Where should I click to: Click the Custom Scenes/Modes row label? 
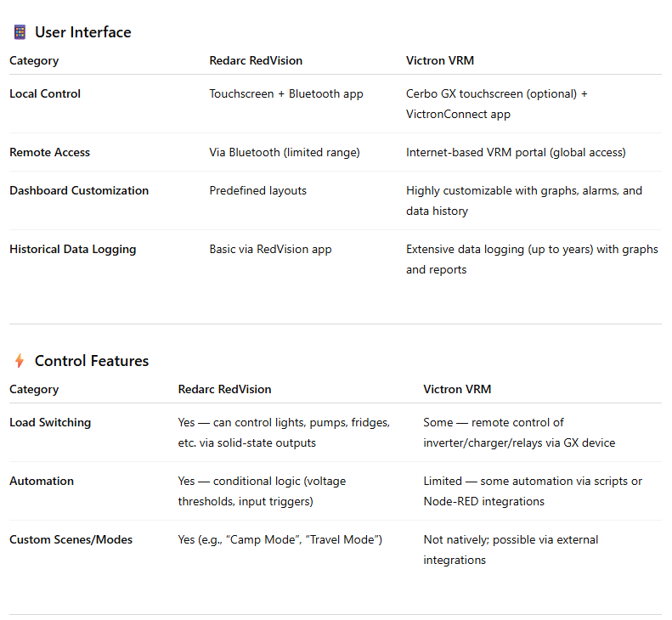(71, 539)
